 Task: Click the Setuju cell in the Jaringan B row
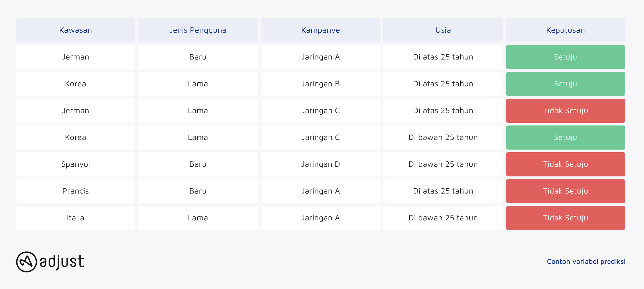(x=566, y=84)
